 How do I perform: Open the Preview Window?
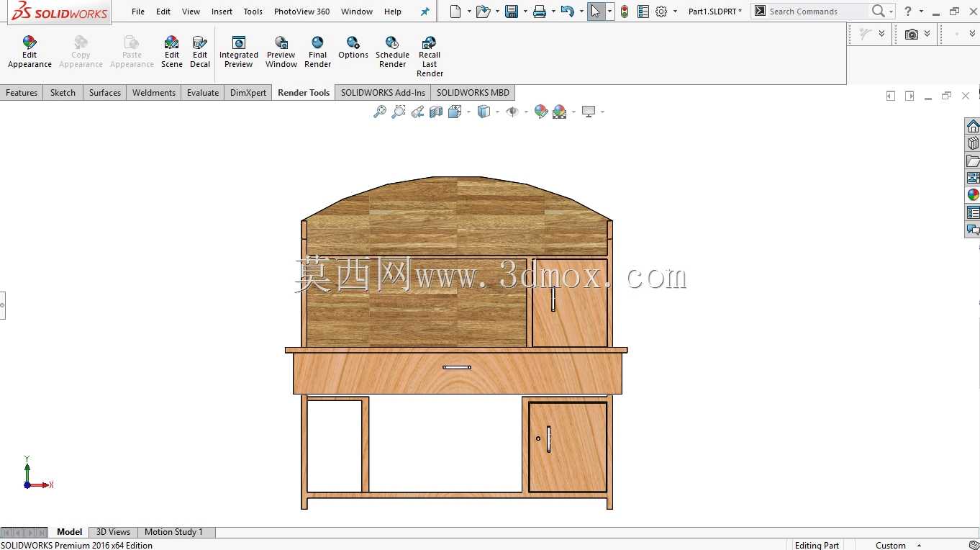(281, 52)
